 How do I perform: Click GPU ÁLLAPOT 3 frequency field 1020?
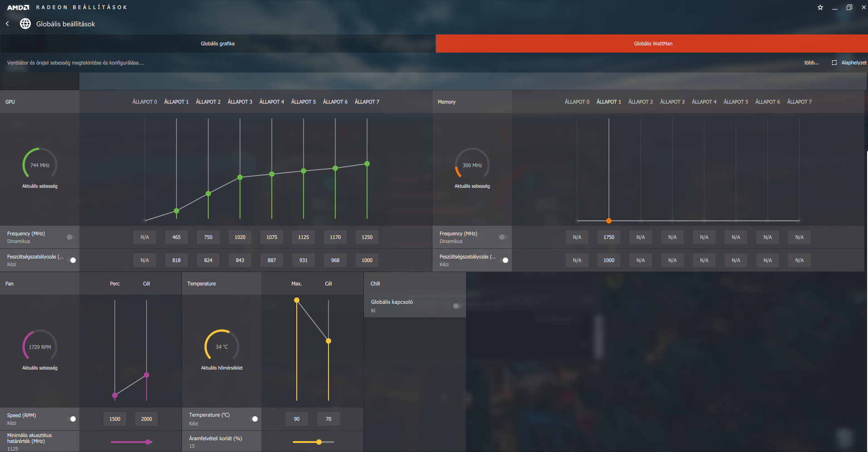[240, 237]
